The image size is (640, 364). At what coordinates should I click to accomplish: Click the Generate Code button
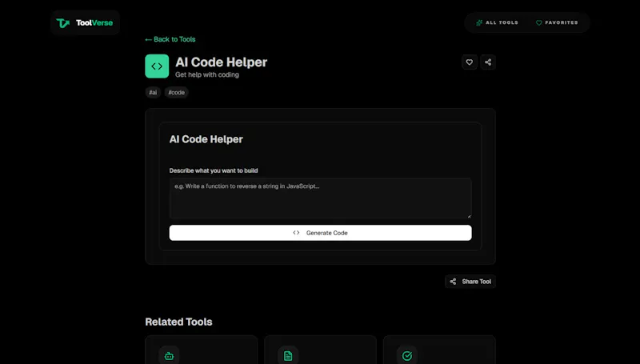click(321, 233)
